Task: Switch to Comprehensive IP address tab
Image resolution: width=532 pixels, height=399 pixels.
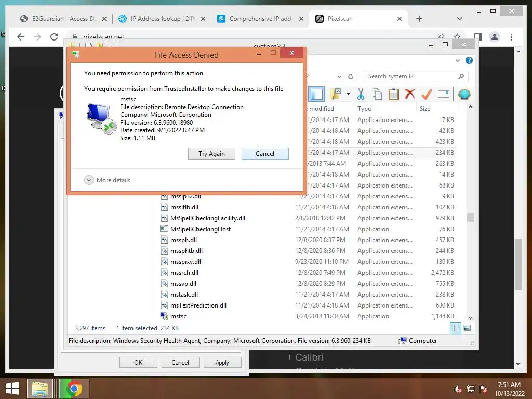Action: (260, 19)
